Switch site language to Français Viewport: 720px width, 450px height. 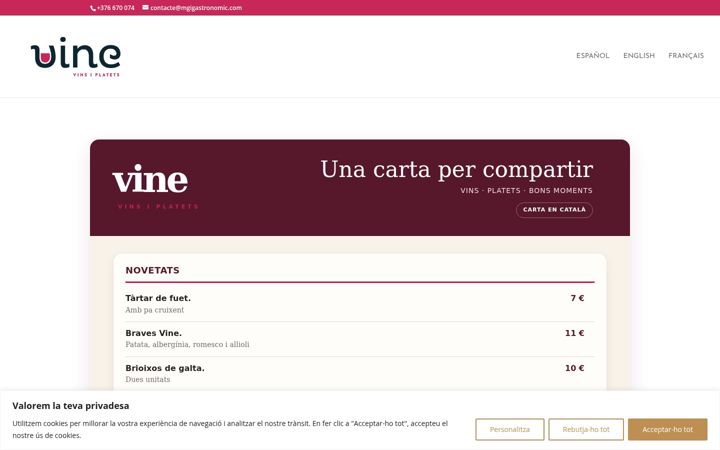686,56
